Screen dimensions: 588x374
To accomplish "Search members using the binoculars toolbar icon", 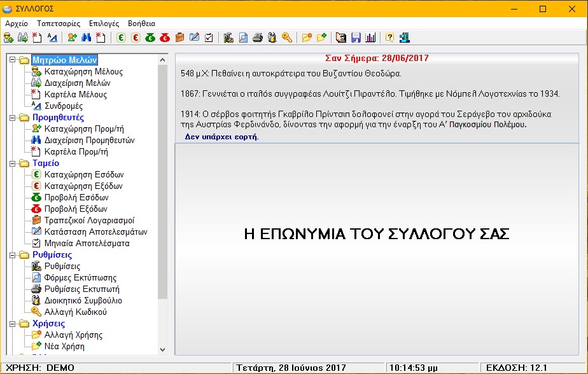I will pyautogui.click(x=86, y=37).
